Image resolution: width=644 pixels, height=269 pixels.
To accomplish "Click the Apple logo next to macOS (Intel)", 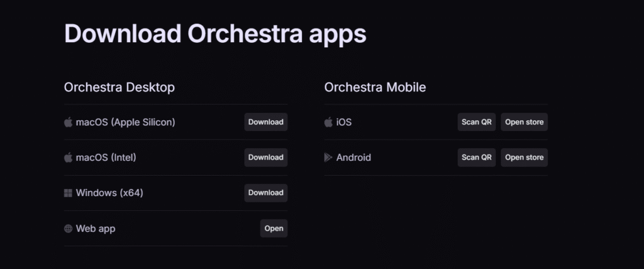I will coord(68,157).
